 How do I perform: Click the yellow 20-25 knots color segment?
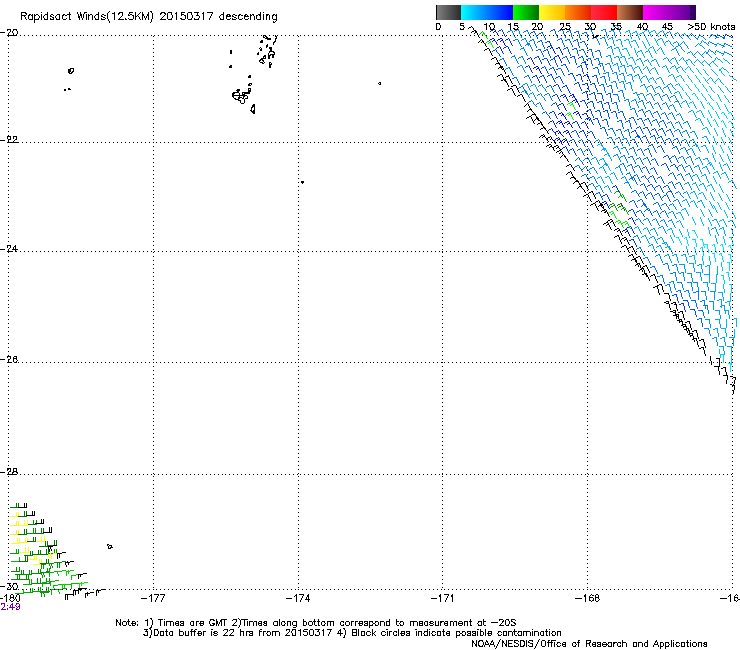tap(552, 12)
